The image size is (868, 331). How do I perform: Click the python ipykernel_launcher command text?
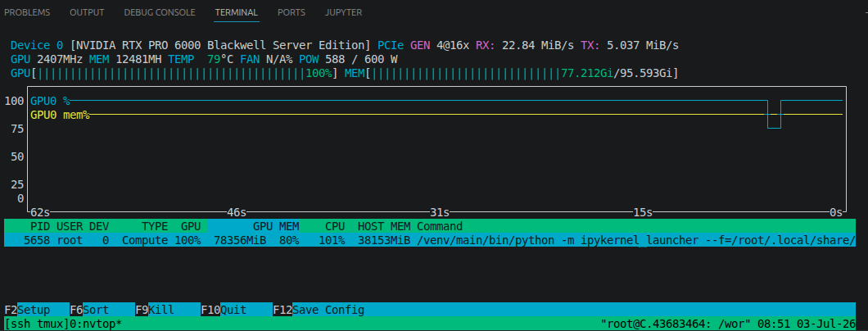tap(635, 240)
